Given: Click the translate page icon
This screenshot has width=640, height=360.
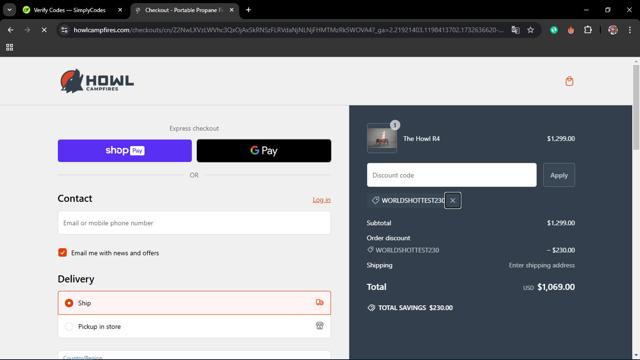Looking at the screenshot, I should [x=516, y=30].
